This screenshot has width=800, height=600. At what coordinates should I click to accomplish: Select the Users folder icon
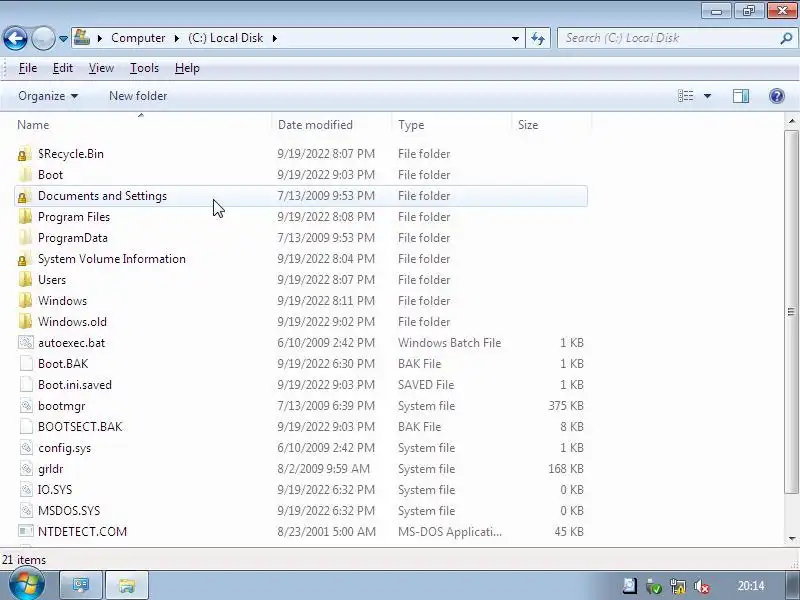point(24,280)
